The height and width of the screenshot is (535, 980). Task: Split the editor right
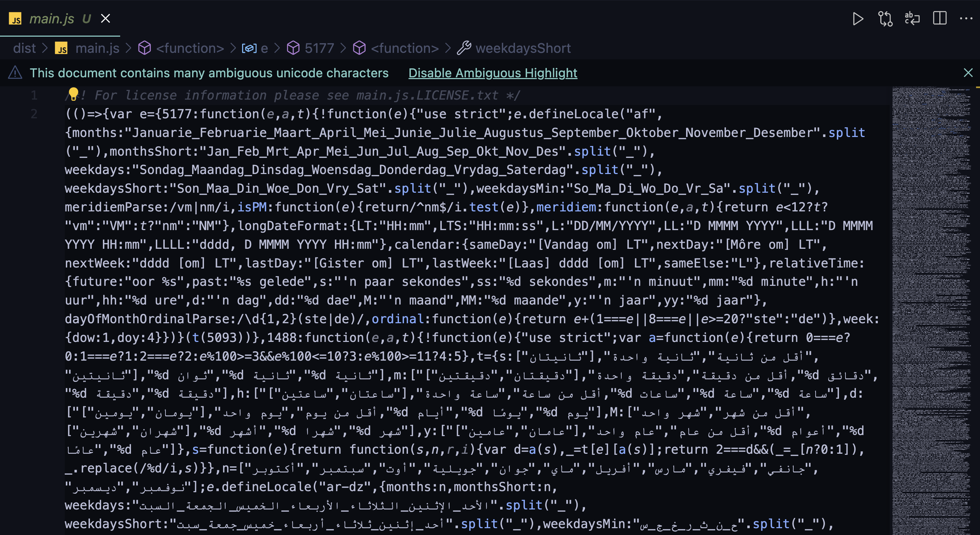939,19
